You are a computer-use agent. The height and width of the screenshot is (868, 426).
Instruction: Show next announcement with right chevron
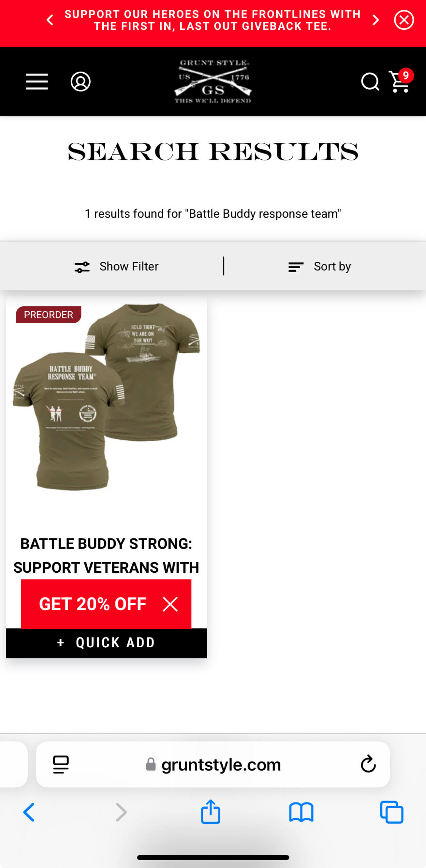tap(375, 20)
